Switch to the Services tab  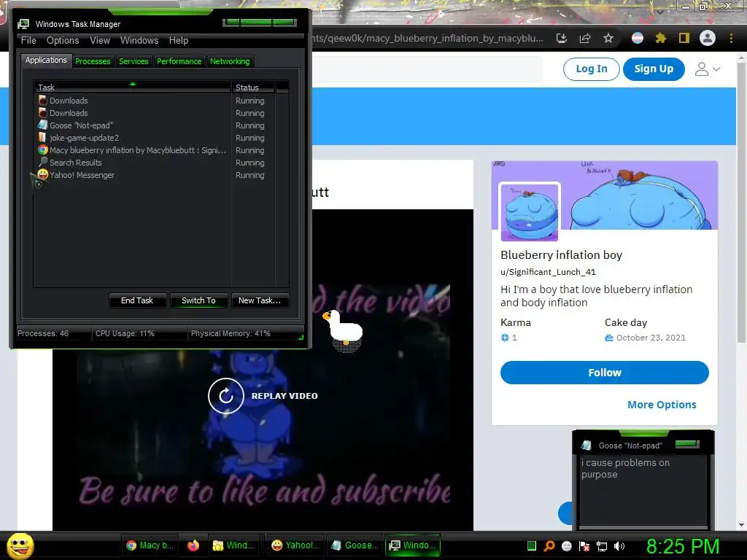(x=133, y=61)
